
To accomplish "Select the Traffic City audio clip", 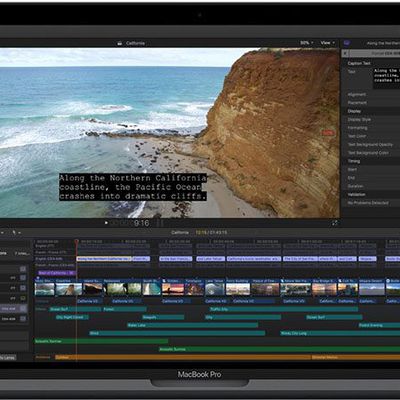I will (x=284, y=309).
